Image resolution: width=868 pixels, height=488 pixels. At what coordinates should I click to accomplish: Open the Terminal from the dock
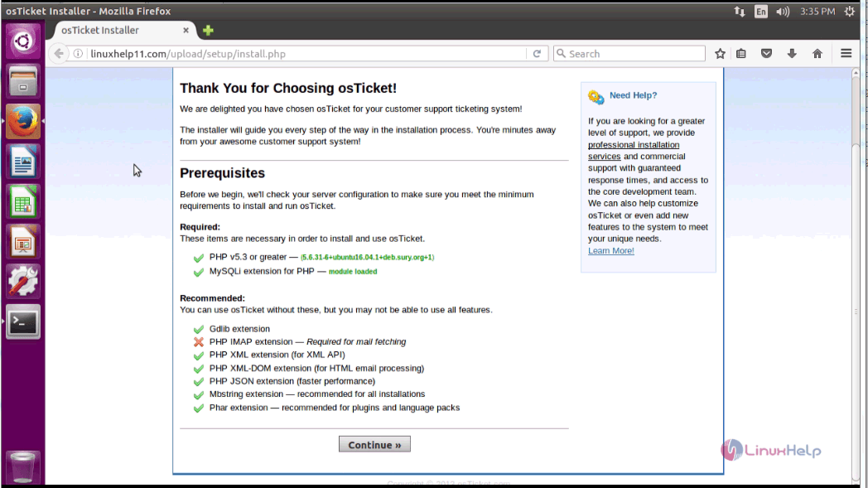click(22, 321)
